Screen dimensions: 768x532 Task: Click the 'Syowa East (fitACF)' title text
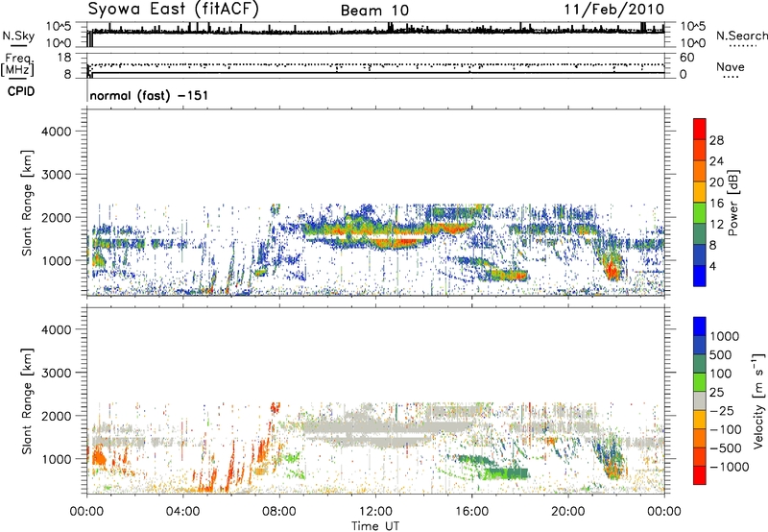pyautogui.click(x=174, y=10)
